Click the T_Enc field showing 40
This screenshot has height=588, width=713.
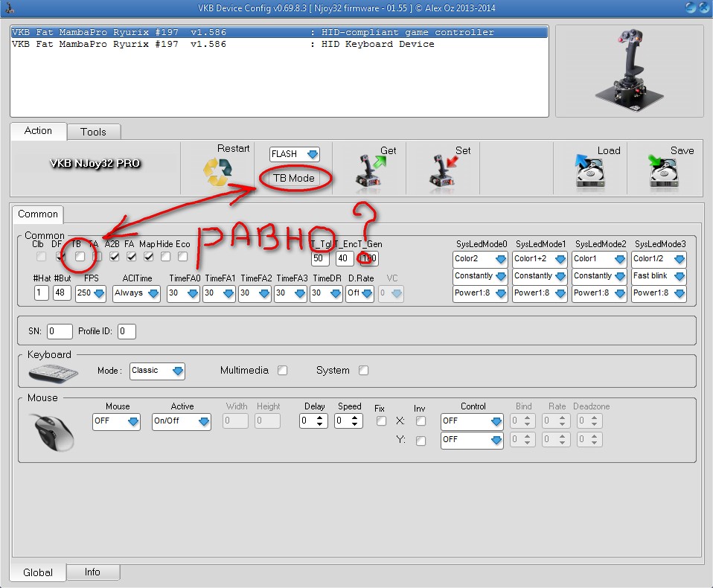click(x=345, y=259)
